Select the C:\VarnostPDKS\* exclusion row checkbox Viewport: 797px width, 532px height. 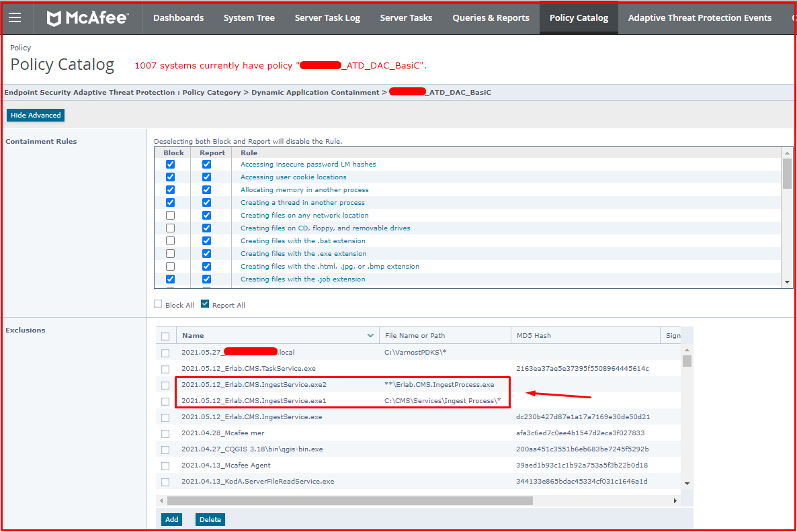[165, 353]
